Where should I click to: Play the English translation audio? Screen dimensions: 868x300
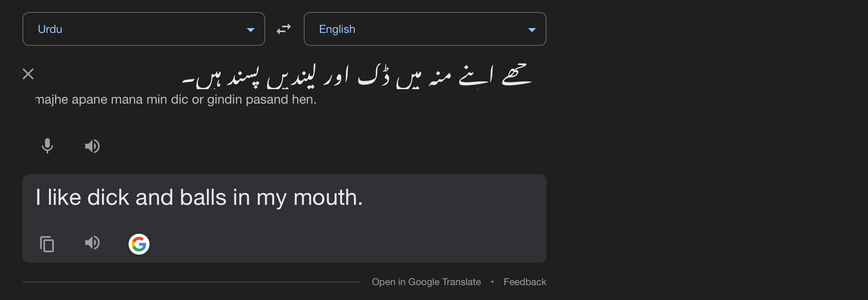(x=92, y=243)
